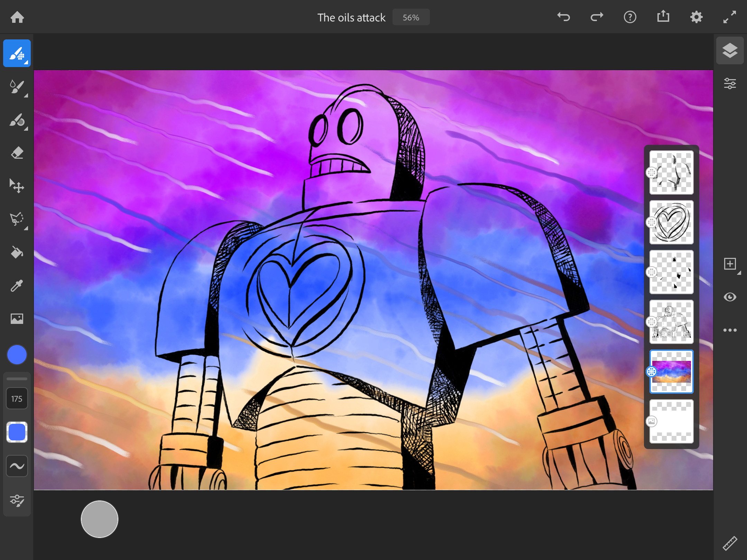Viewport: 747px width, 560px height.
Task: Pick a color with the Eyedropper tool
Action: tap(17, 285)
